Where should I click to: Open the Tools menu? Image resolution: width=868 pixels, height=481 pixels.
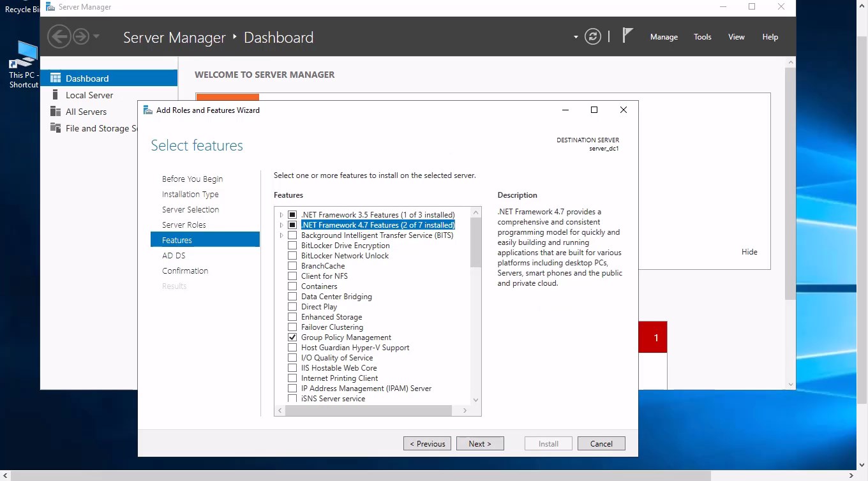pyautogui.click(x=703, y=37)
